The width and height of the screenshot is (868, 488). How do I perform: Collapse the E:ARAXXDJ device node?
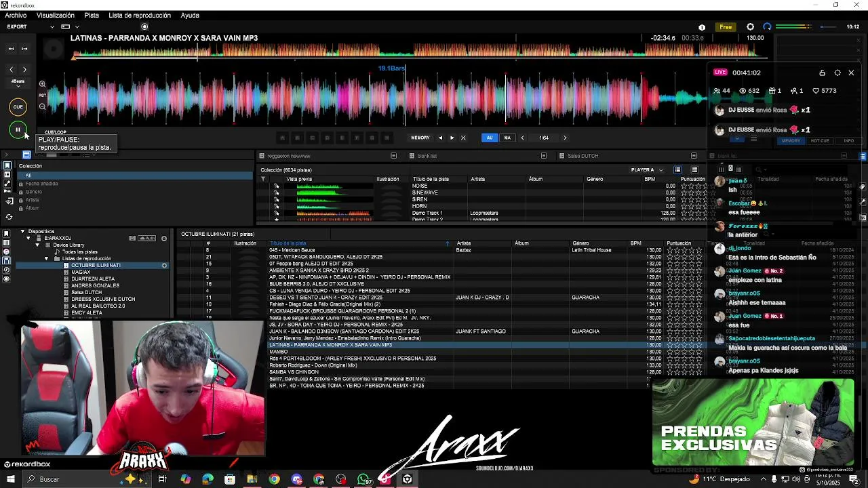30,238
